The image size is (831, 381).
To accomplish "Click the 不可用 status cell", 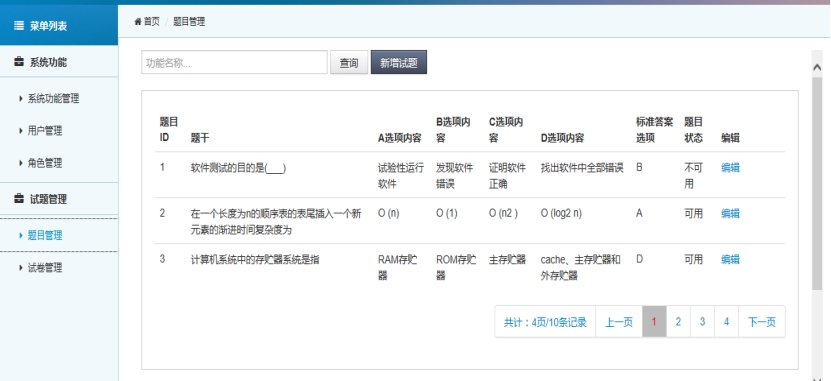I will point(693,175).
